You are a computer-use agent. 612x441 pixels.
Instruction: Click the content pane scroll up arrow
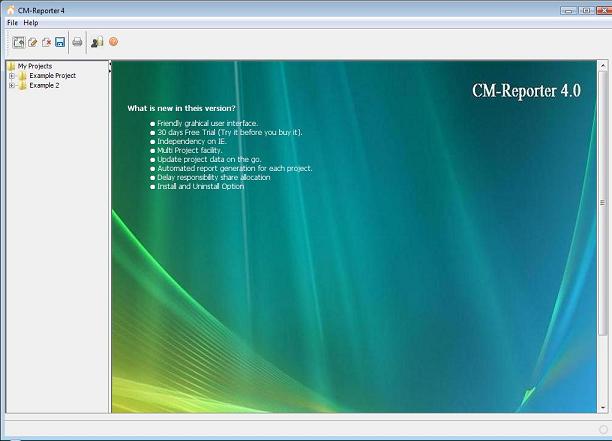[603, 65]
